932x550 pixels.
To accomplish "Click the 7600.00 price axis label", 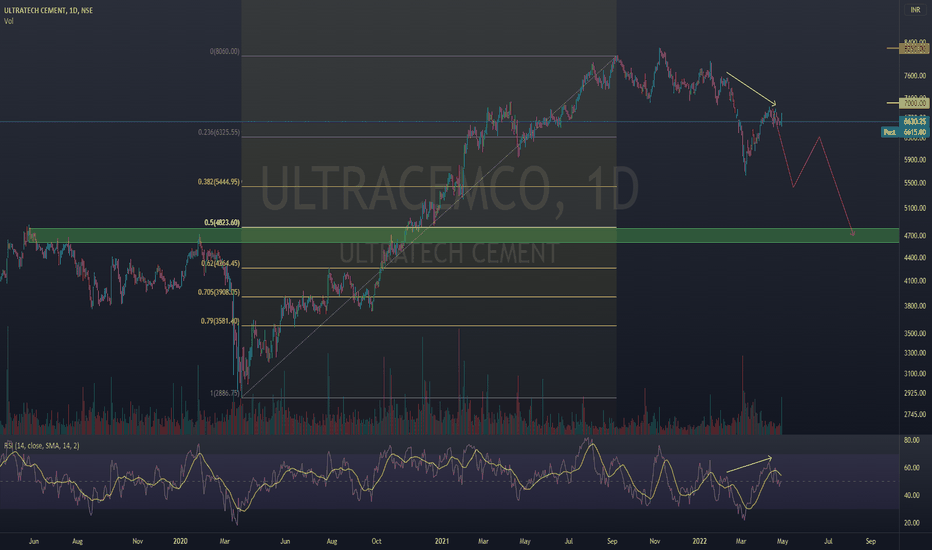I will pos(915,76).
